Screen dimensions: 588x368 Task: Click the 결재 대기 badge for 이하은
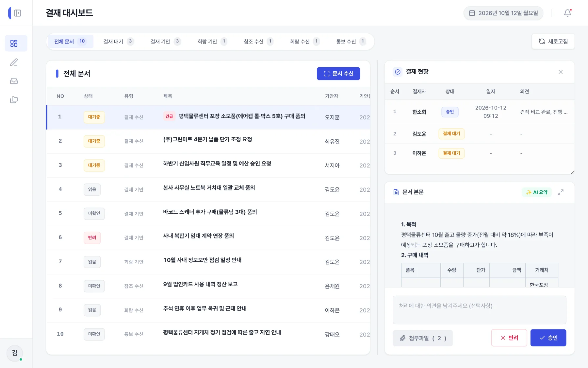pos(451,153)
